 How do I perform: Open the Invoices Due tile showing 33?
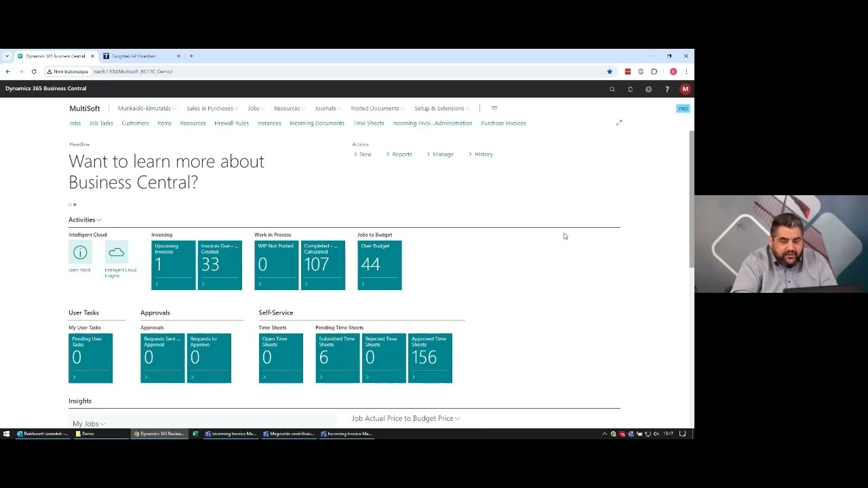click(220, 265)
